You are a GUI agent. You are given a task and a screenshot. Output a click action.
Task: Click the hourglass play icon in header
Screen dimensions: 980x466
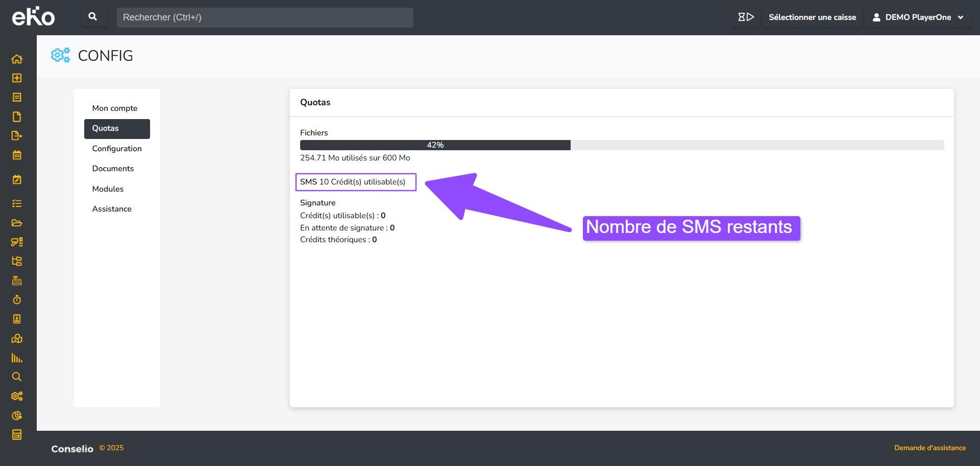[746, 17]
